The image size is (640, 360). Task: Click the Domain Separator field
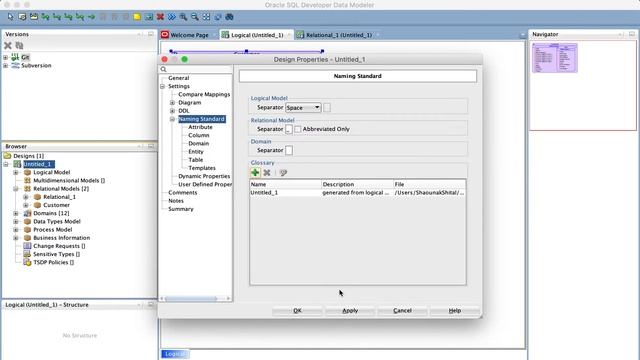click(x=289, y=150)
